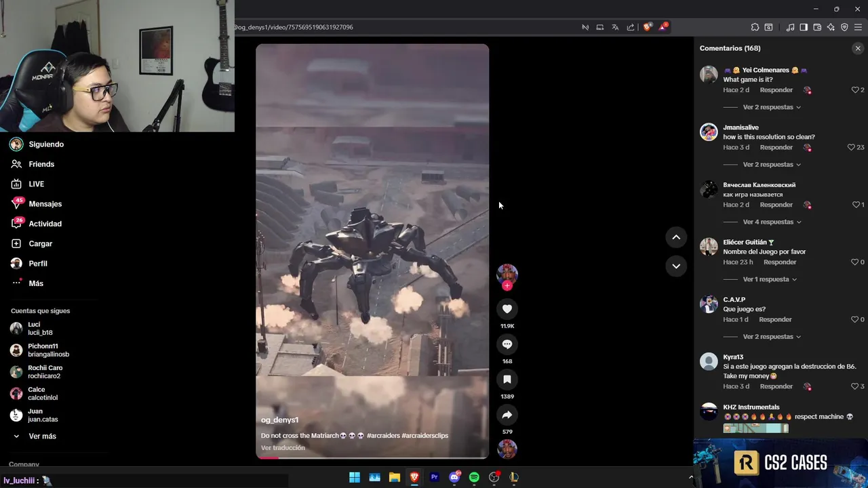This screenshot has height=488, width=868.
Task: Open the creator's avatar beside the video
Action: 507,274
